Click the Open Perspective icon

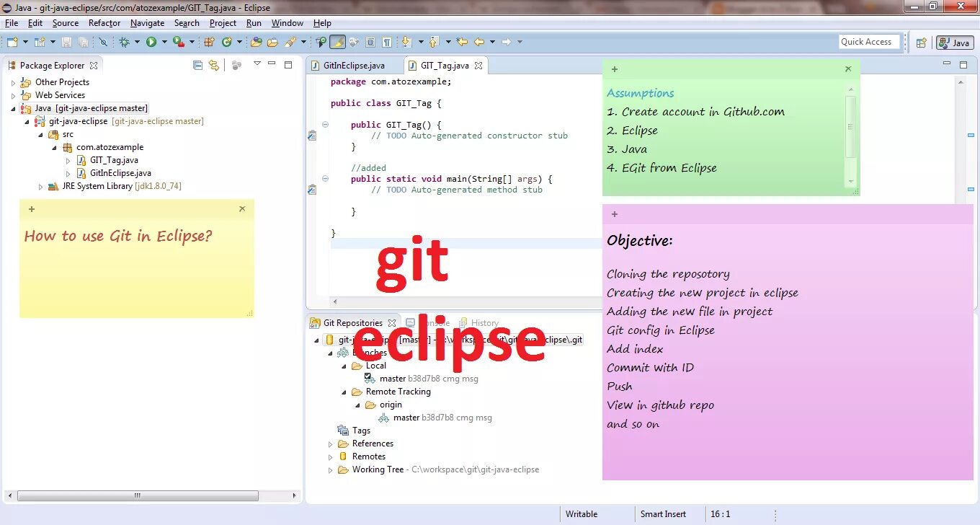tap(921, 43)
